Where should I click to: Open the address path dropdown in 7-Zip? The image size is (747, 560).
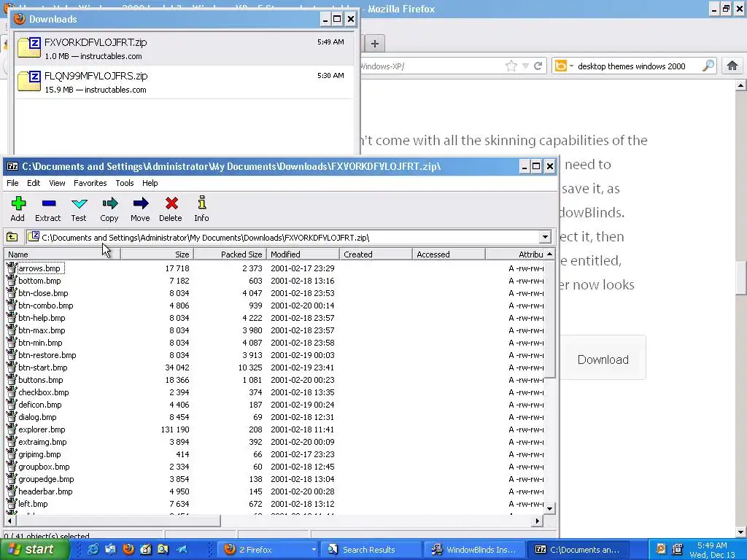click(545, 237)
